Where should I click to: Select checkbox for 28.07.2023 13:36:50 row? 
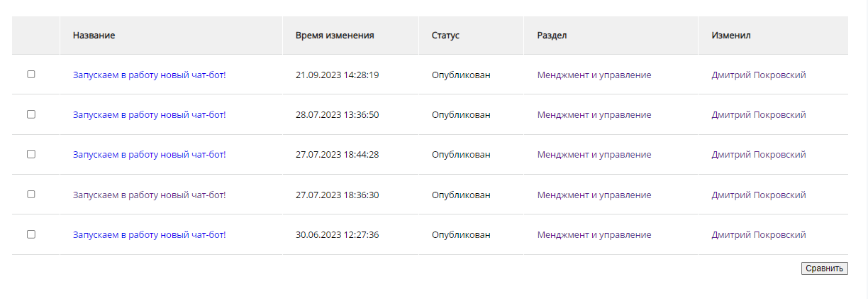(x=31, y=114)
